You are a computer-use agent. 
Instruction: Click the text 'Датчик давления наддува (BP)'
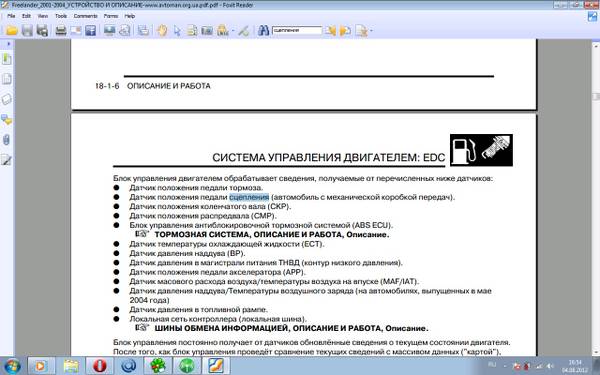pos(186,253)
